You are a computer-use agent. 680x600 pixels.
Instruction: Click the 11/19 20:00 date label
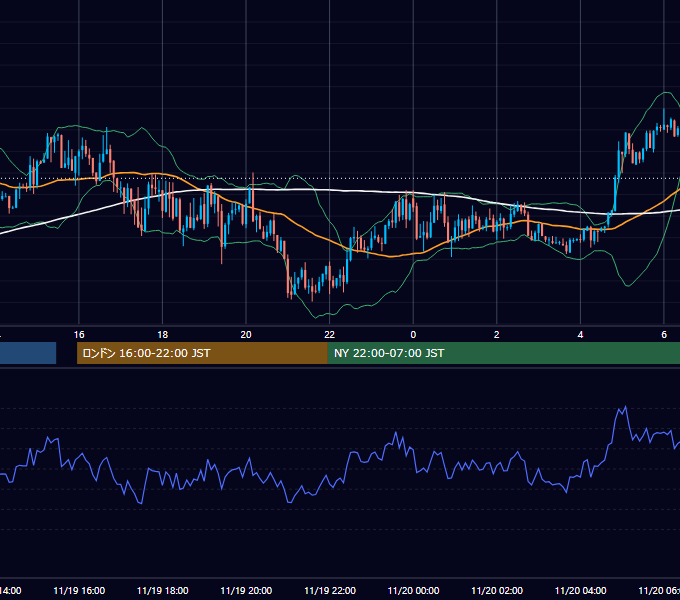(246, 590)
